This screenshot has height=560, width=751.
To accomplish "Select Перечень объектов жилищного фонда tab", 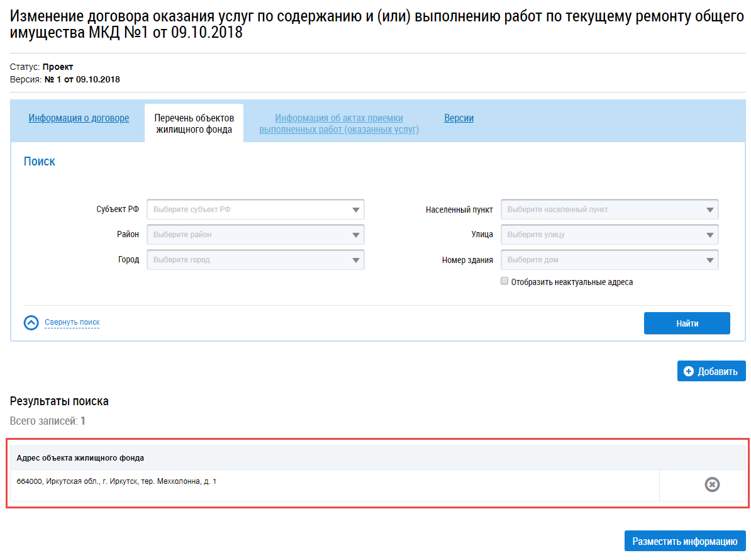I will click(x=194, y=124).
